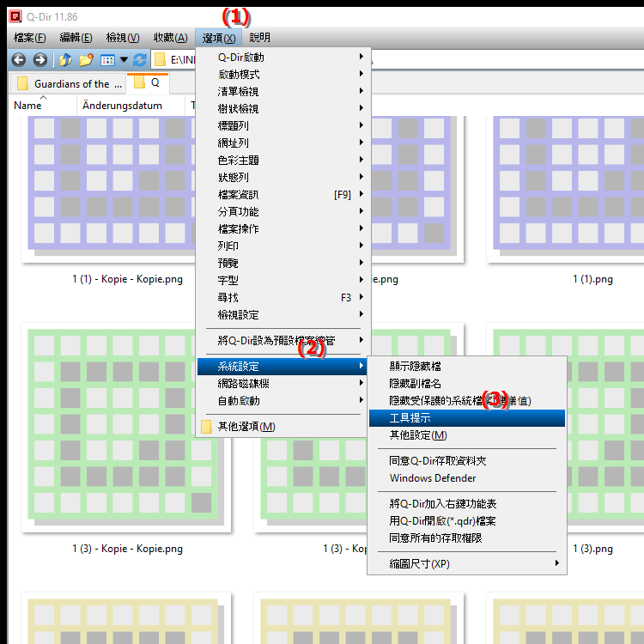Viewport: 644px width, 644px height.
Task: Click 同意所有的存取權限 entry
Action: pyautogui.click(x=467, y=538)
